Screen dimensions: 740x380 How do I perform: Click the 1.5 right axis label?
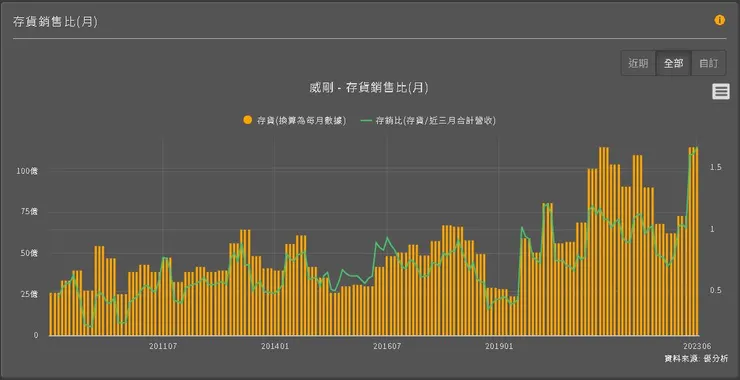(715, 167)
